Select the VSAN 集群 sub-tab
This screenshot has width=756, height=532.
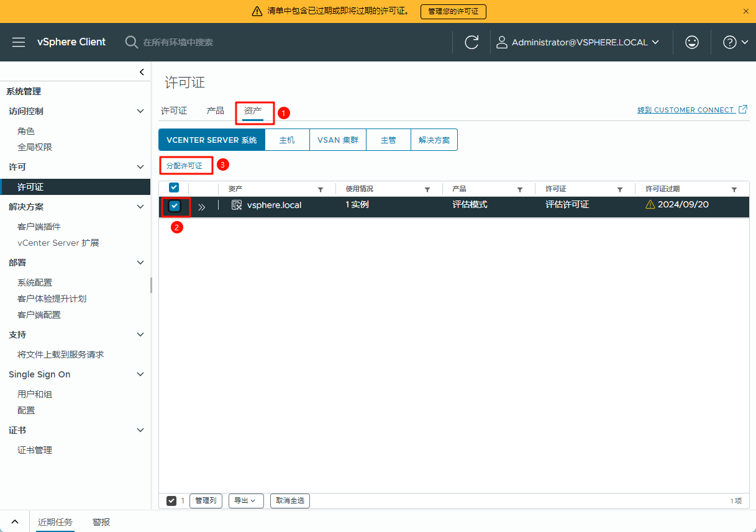click(x=338, y=140)
